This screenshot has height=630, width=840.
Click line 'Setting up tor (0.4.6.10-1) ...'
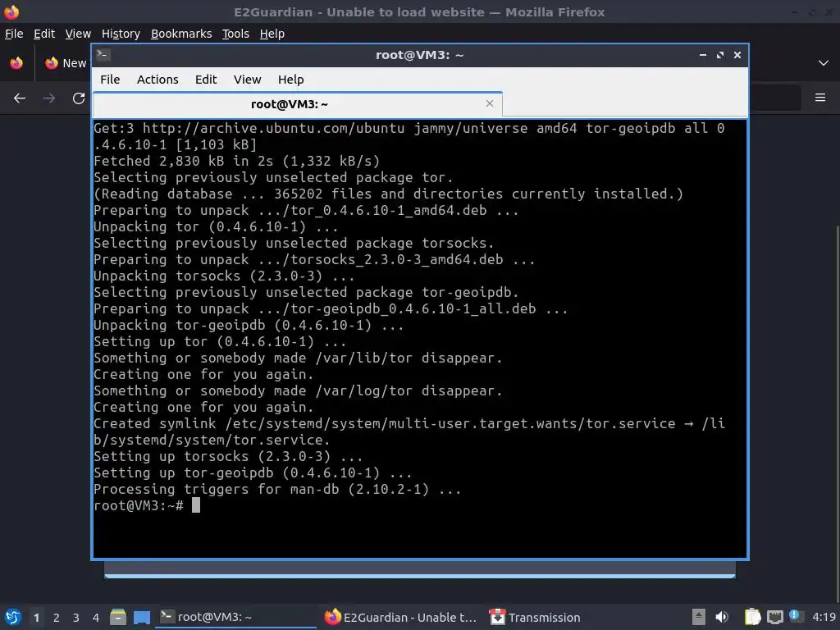pyautogui.click(x=220, y=341)
